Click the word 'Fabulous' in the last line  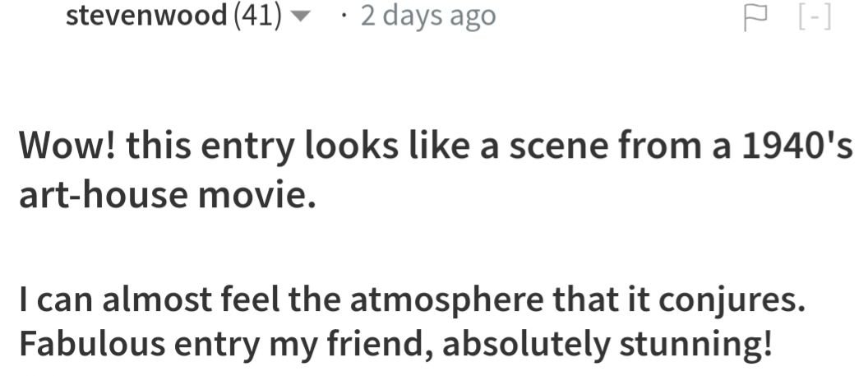(x=92, y=344)
